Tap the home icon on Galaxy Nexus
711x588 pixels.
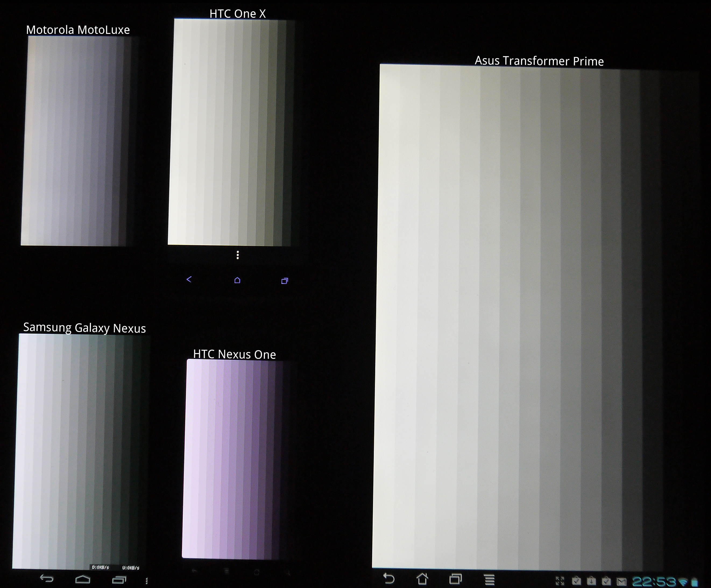point(83,579)
